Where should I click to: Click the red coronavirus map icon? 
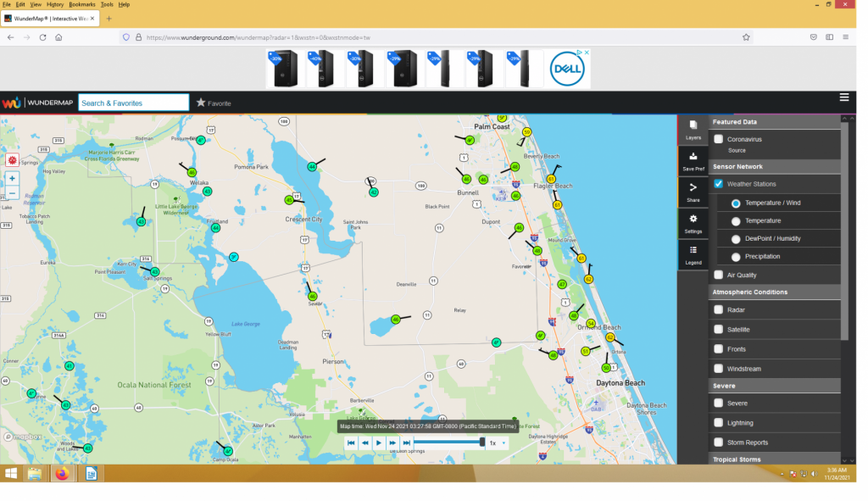(x=12, y=159)
